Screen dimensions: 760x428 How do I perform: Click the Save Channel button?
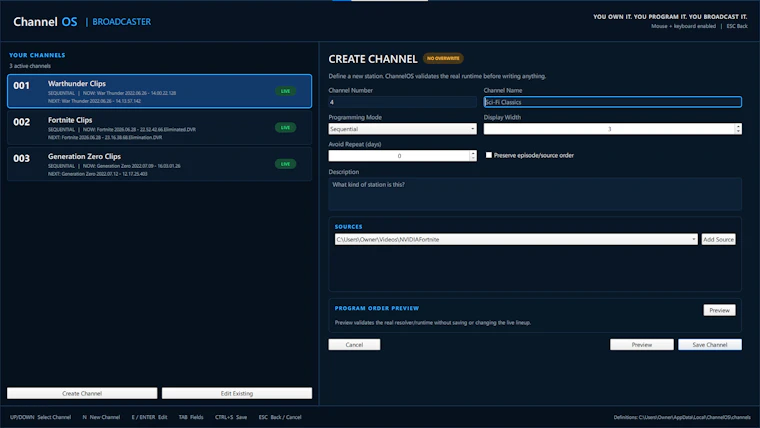tap(710, 345)
